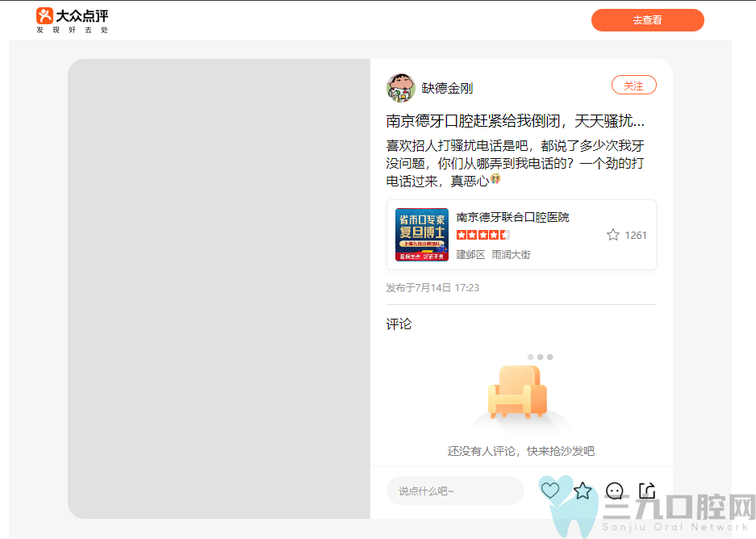The image size is (756, 539).
Task: Click the 省币口专家 shop promo thumbnail
Action: tap(421, 235)
